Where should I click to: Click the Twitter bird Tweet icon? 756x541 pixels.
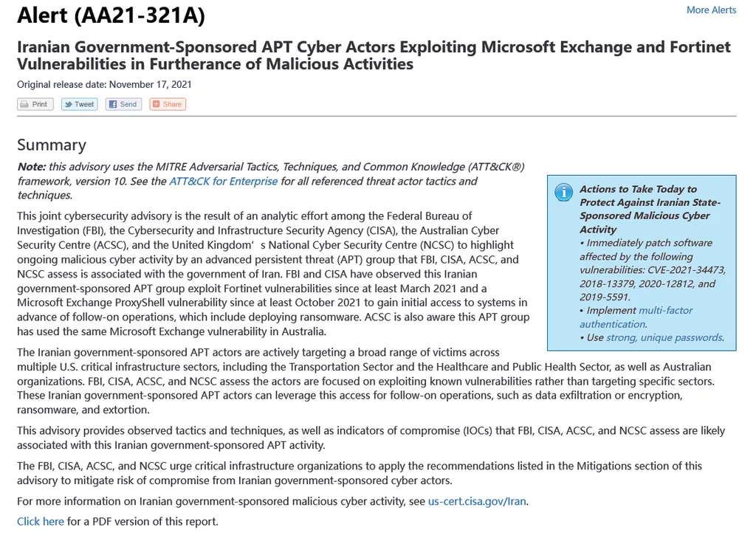click(69, 104)
